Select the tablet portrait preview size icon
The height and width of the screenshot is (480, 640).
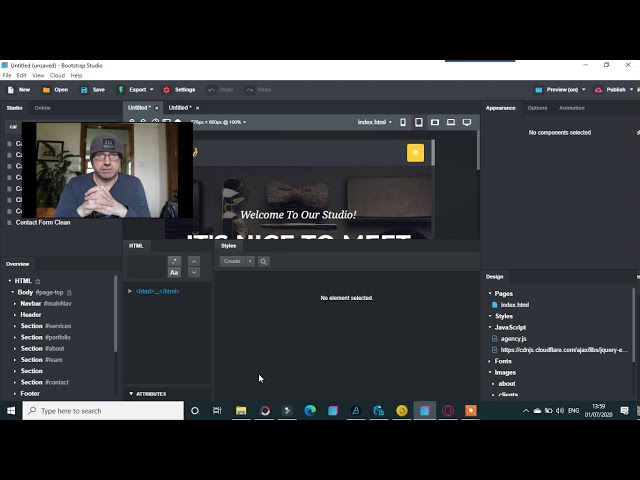419,122
